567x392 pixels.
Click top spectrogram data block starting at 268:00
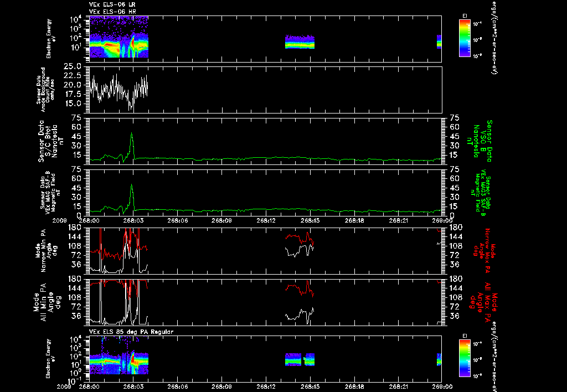pos(118,37)
